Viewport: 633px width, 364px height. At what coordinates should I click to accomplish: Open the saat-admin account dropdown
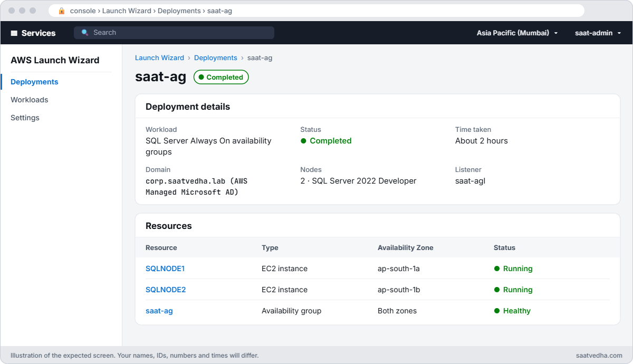[x=598, y=33]
